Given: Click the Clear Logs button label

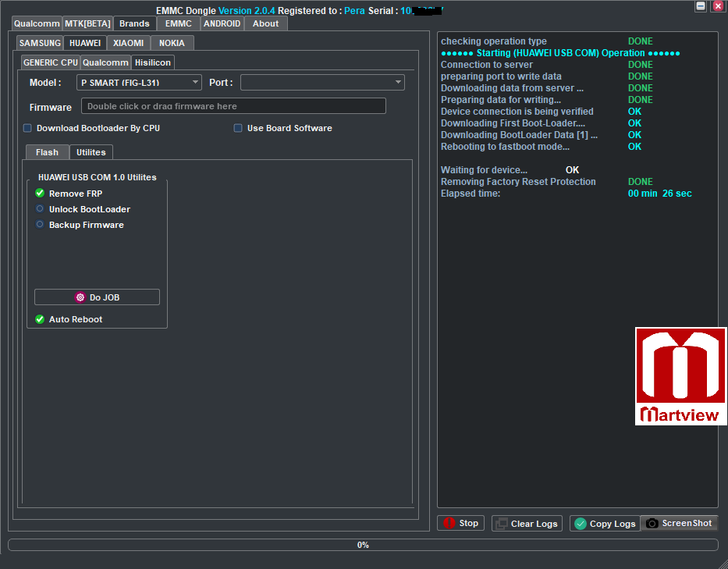Looking at the screenshot, I should click(534, 524).
